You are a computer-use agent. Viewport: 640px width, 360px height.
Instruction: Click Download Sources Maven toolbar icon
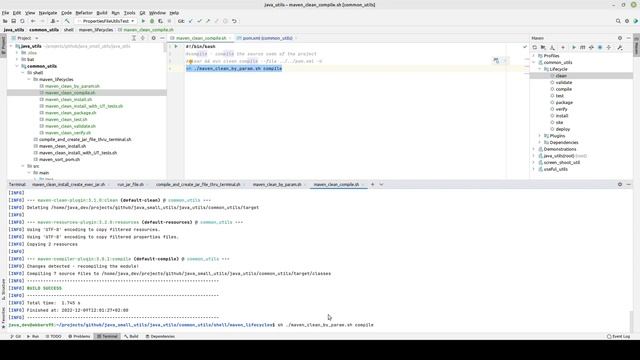pyautogui.click(x=552, y=47)
